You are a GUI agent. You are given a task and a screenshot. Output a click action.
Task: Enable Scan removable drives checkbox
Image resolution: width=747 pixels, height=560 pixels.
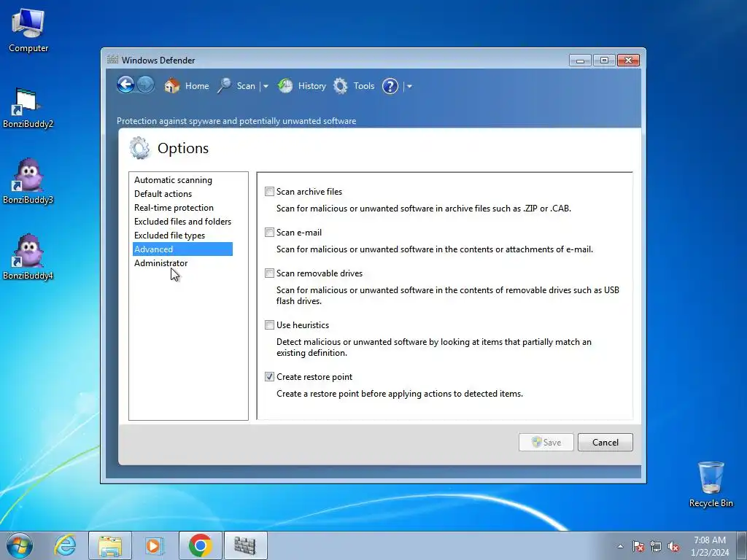click(270, 273)
